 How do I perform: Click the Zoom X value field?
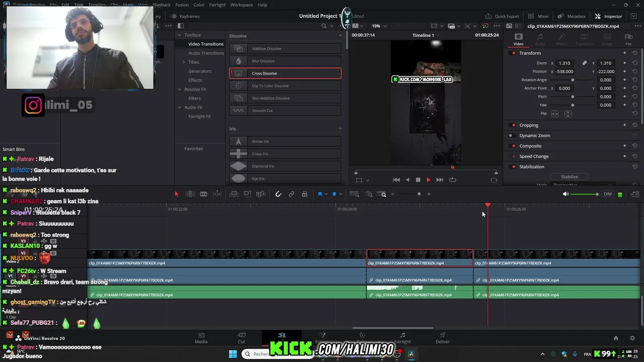[x=565, y=63]
